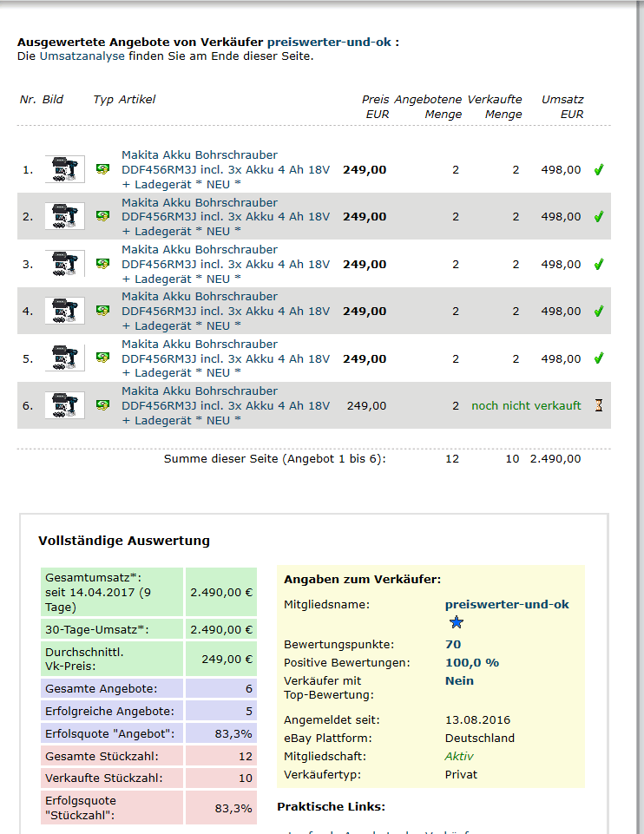
Task: Click the green type icon in row 1
Action: pyautogui.click(x=102, y=169)
